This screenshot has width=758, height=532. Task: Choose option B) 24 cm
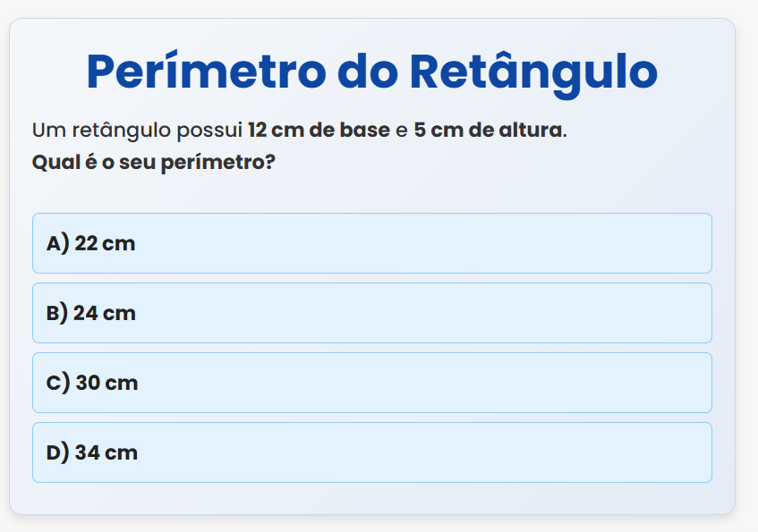tap(371, 313)
